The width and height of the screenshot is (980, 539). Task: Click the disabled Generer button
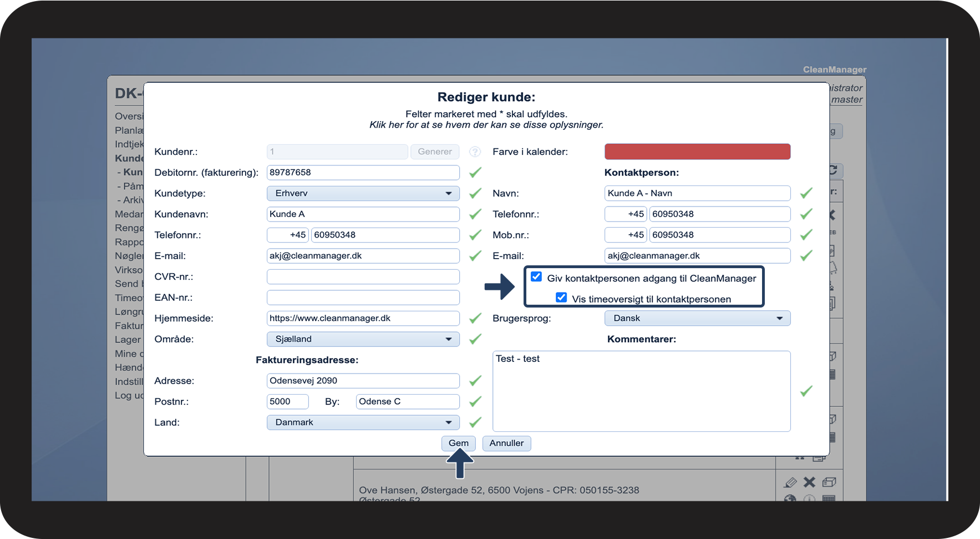pyautogui.click(x=435, y=152)
